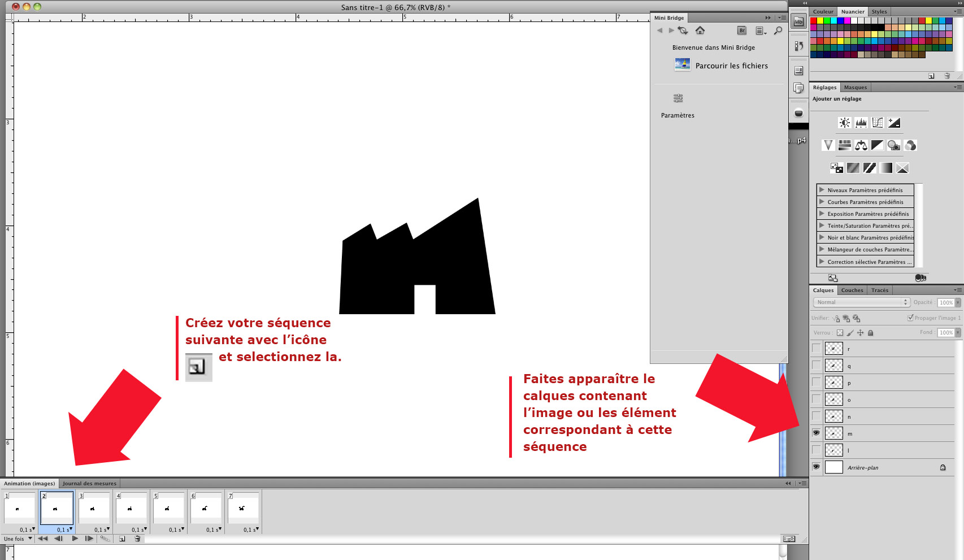Open the Normal blend mode dropdown

click(x=860, y=302)
